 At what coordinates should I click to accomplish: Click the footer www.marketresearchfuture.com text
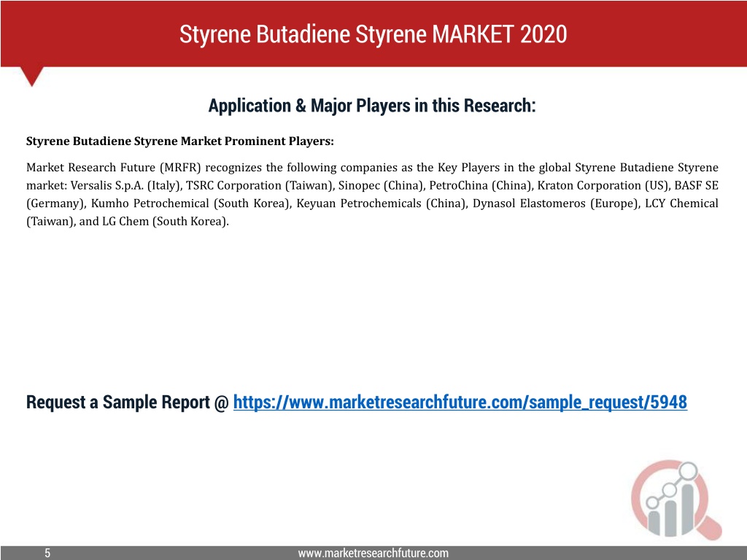tap(373, 553)
